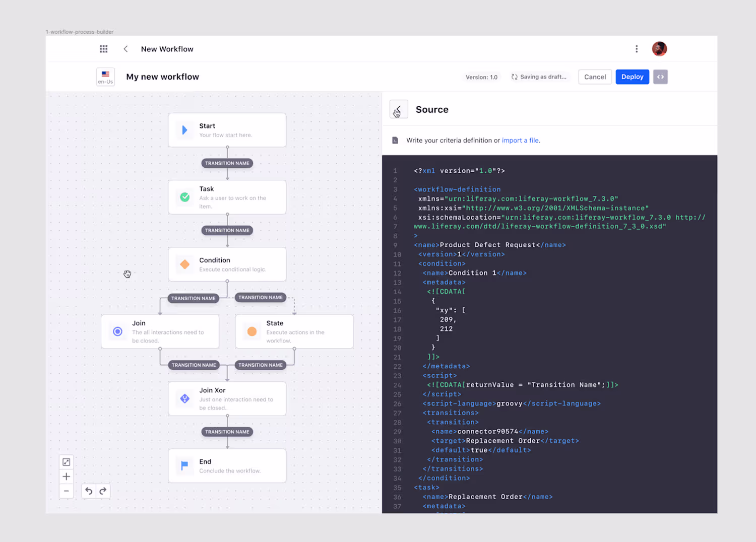Select the End node flag icon
The image size is (756, 542).
coord(184,465)
